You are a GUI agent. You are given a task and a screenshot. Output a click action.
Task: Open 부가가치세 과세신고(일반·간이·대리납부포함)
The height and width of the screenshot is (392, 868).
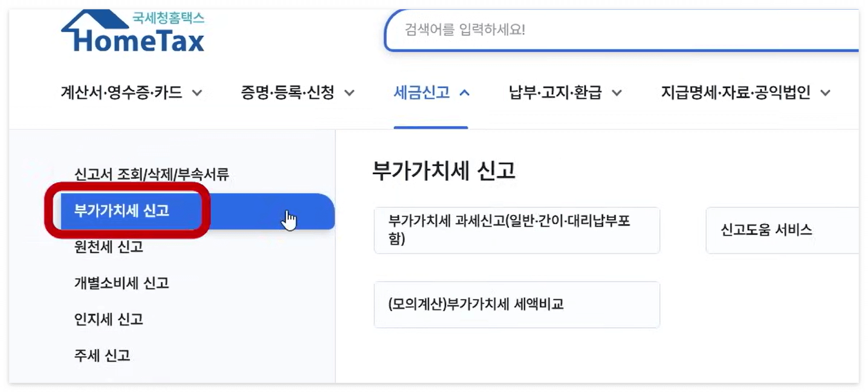pos(517,230)
